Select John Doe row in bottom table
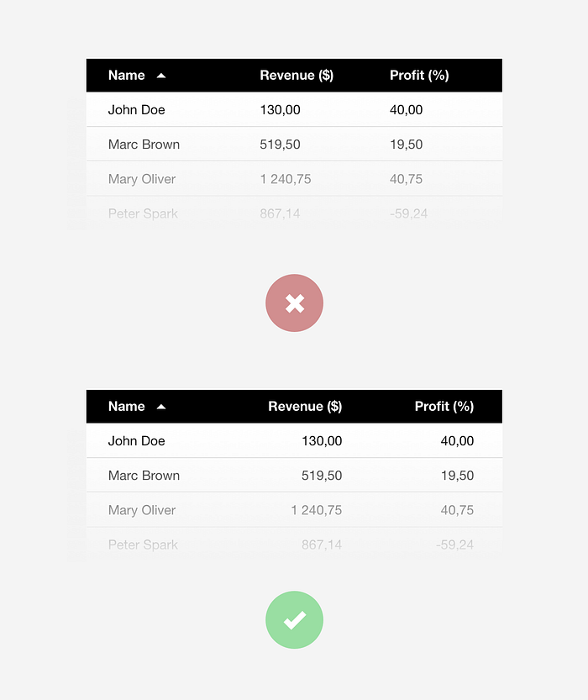 point(295,440)
